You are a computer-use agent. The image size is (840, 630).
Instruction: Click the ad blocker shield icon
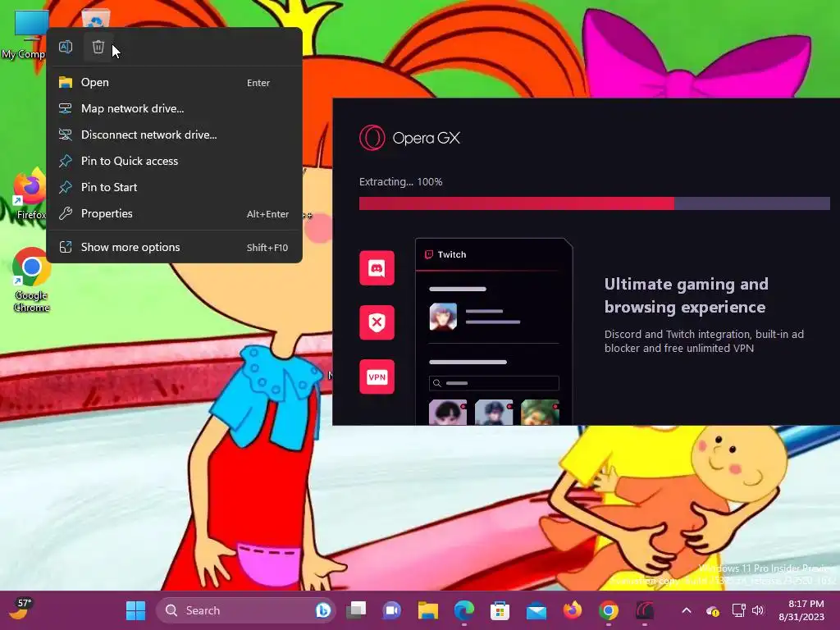coord(377,322)
